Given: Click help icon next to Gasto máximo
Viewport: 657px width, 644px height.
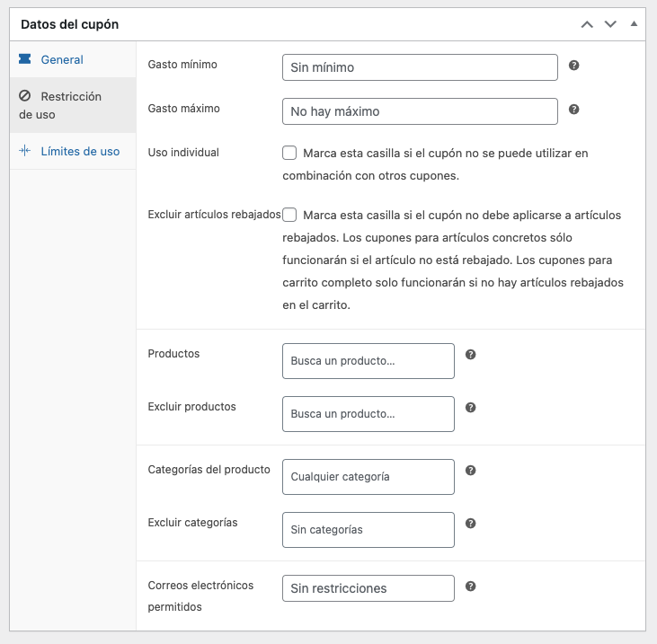Looking at the screenshot, I should point(573,110).
